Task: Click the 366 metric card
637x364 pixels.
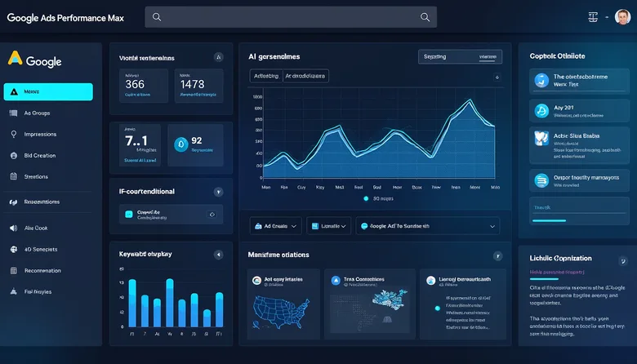Action: pyautogui.click(x=144, y=86)
